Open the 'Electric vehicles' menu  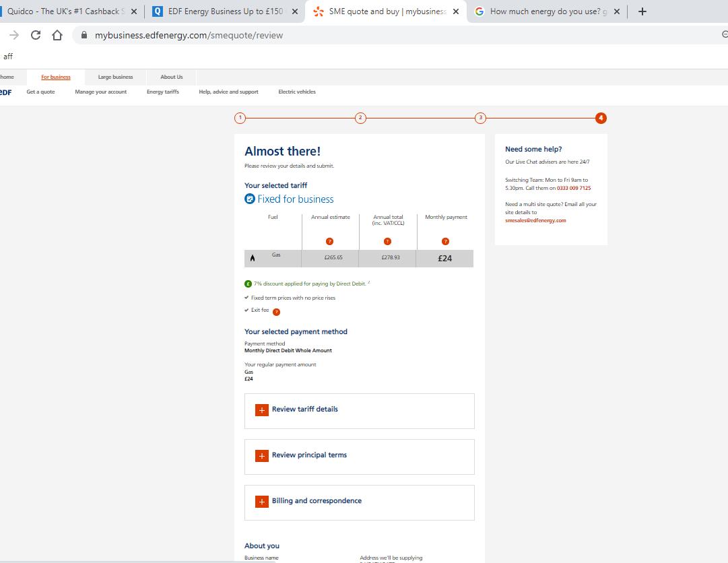pos(297,92)
